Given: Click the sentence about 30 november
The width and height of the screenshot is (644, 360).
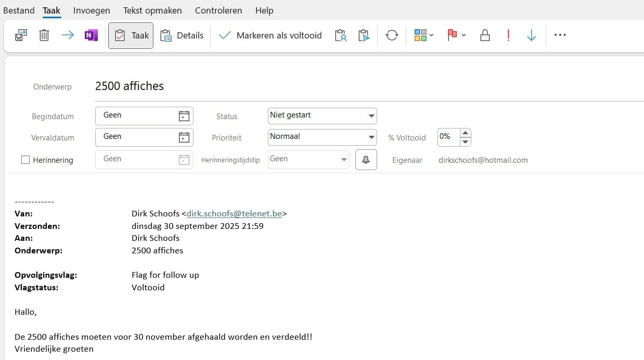Looking at the screenshot, I should click(164, 337).
